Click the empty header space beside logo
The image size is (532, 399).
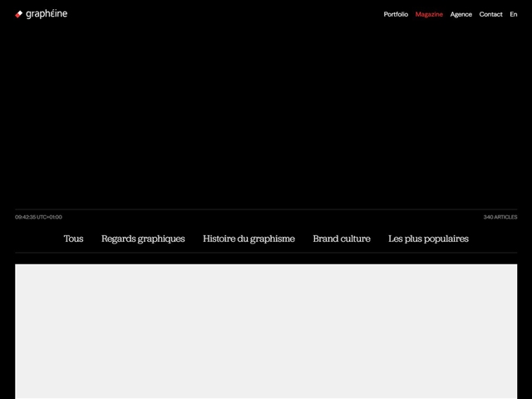pos(224,14)
